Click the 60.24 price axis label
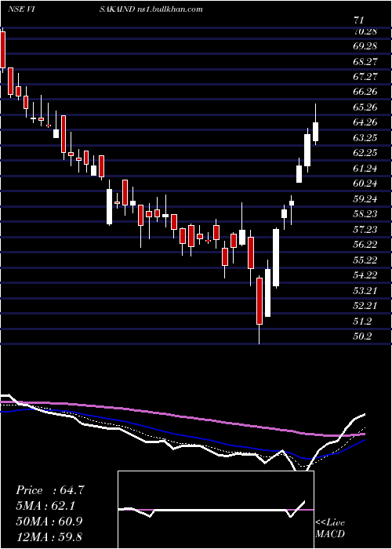 (x=365, y=183)
